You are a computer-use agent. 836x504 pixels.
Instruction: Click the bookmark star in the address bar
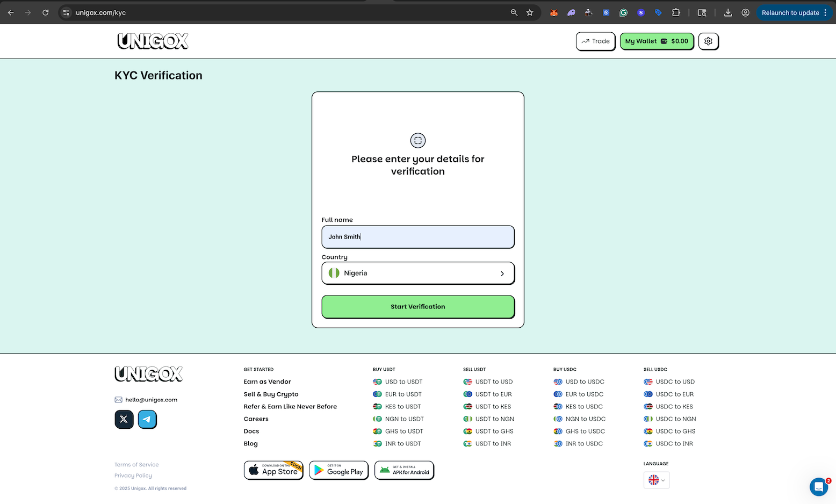point(530,12)
